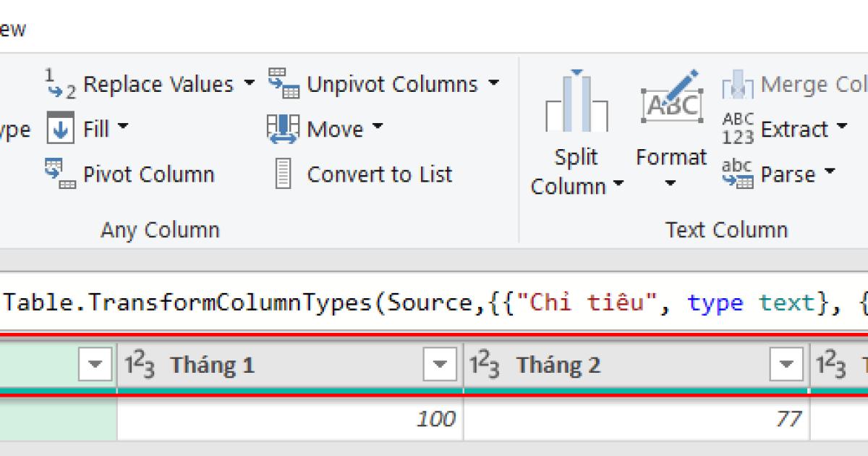Click the Unpivot Columns icon
The width and height of the screenshot is (868, 456).
point(284,83)
